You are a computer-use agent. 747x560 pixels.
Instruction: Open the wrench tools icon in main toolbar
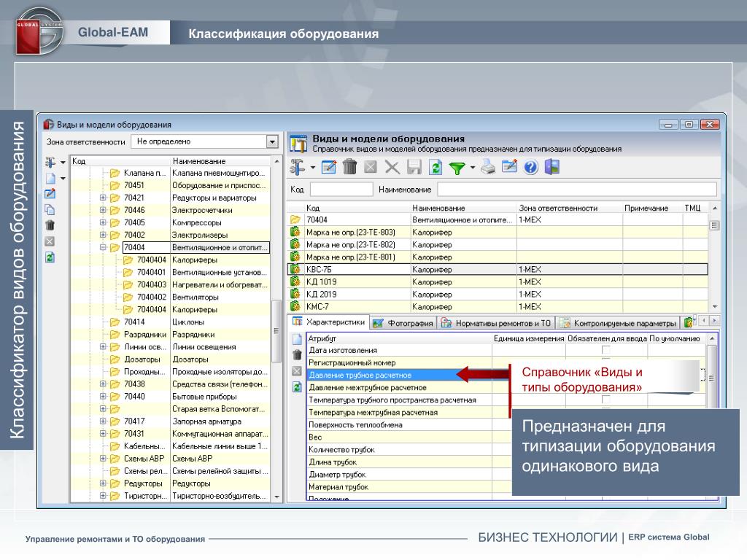click(298, 167)
